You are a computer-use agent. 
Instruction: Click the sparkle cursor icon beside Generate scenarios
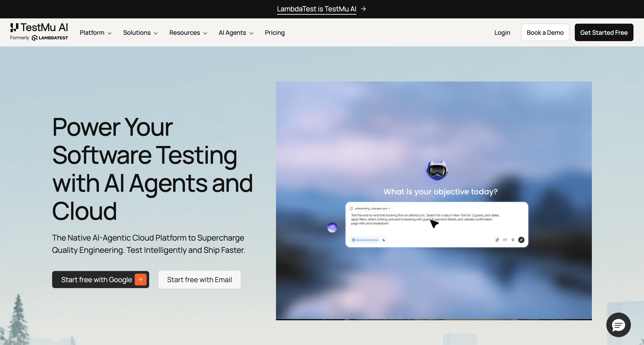click(384, 240)
